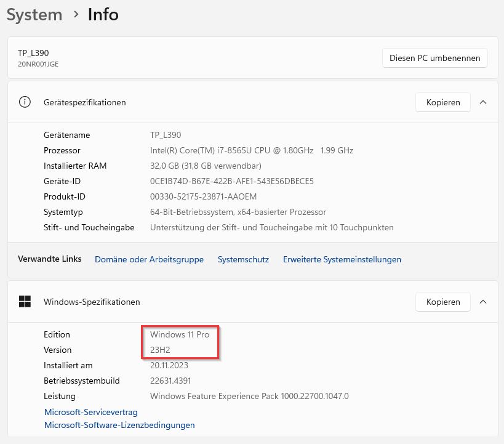Screen dimensions: 504x444
Task: Collapse the Gerätespezifikationen section chevron
Action: 483,102
